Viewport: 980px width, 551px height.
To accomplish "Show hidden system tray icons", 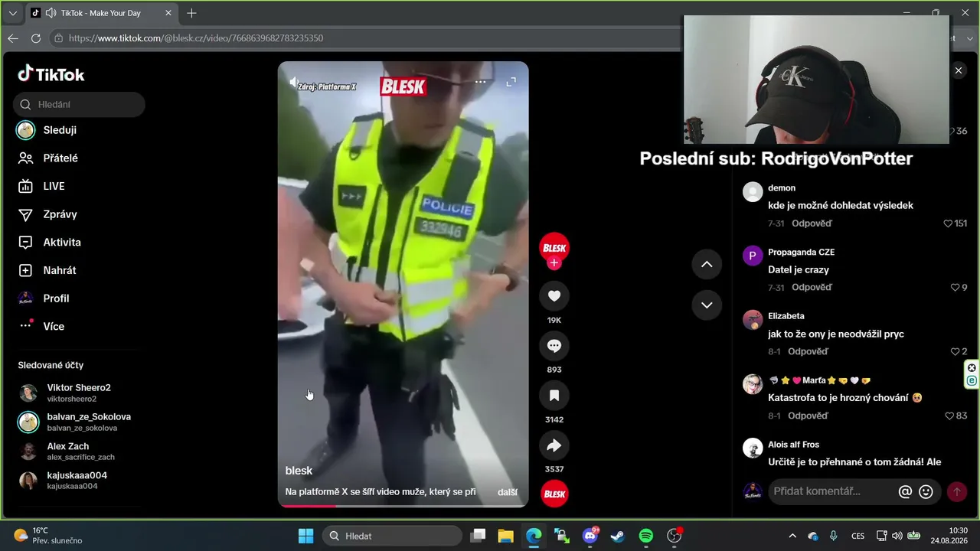I will tap(792, 536).
